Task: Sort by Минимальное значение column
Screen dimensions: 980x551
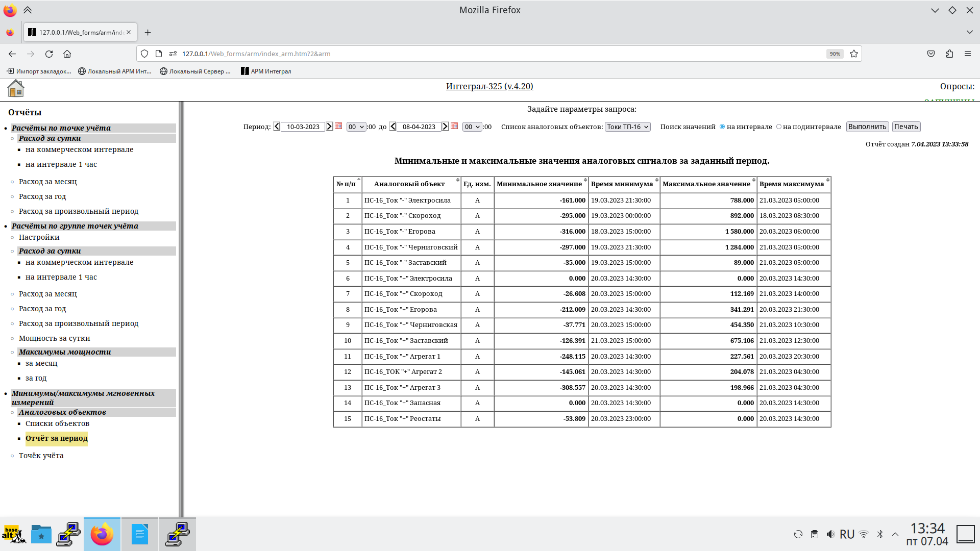Action: pyautogui.click(x=541, y=184)
